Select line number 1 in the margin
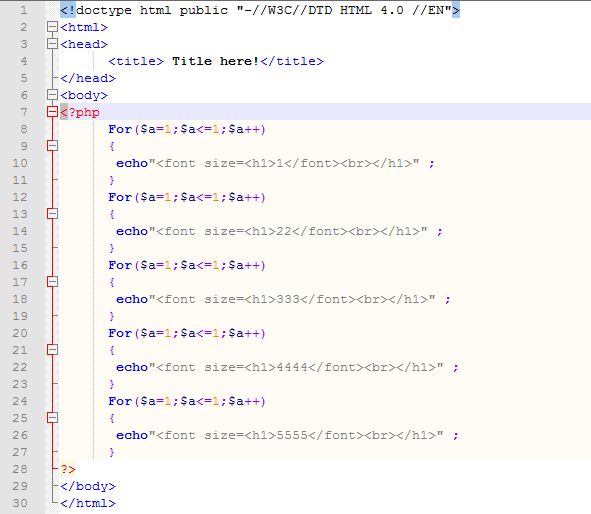The width and height of the screenshot is (591, 514). [x=24, y=10]
